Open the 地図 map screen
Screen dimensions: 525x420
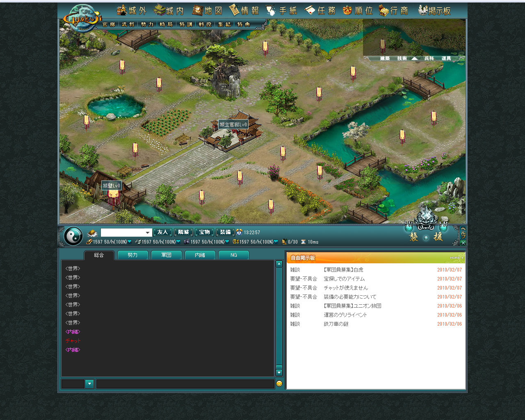(x=207, y=10)
